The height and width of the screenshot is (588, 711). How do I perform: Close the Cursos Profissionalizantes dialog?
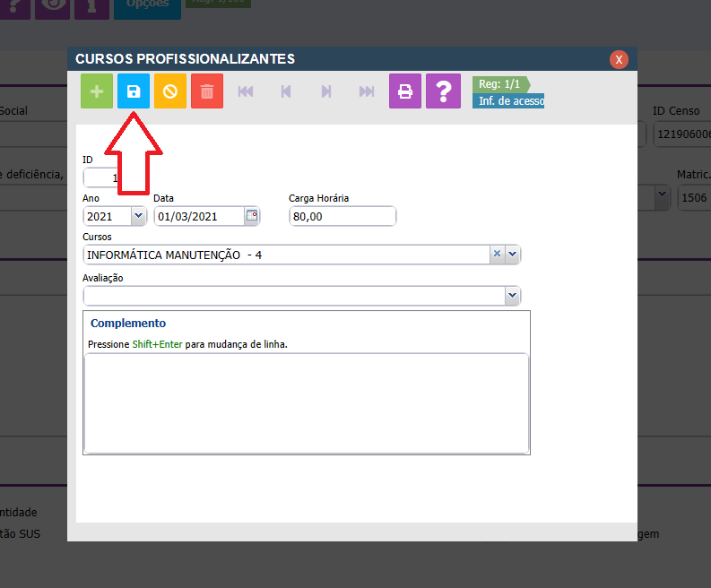(x=619, y=59)
